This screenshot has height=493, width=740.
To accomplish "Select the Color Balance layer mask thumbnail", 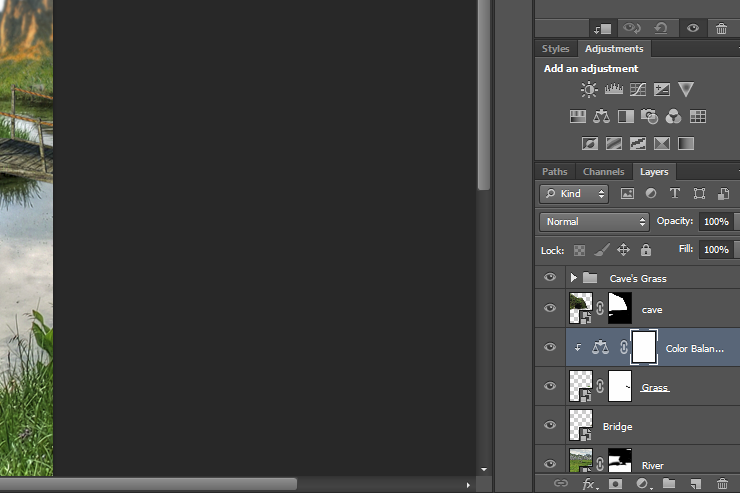I will coord(644,347).
